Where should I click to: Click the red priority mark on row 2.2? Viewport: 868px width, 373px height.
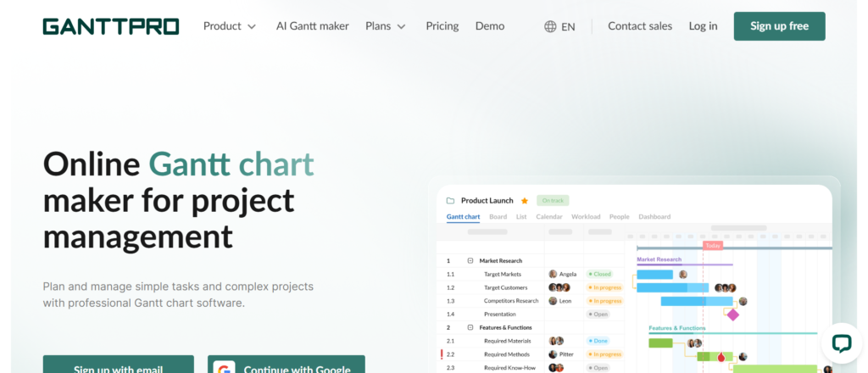[x=442, y=354]
